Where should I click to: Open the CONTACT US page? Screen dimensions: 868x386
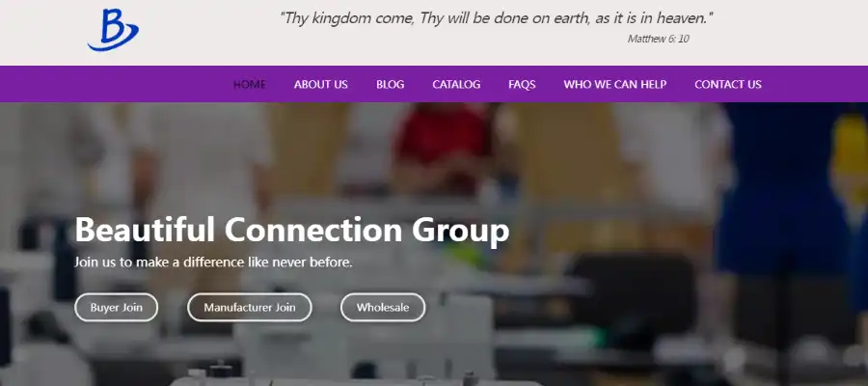click(x=728, y=84)
